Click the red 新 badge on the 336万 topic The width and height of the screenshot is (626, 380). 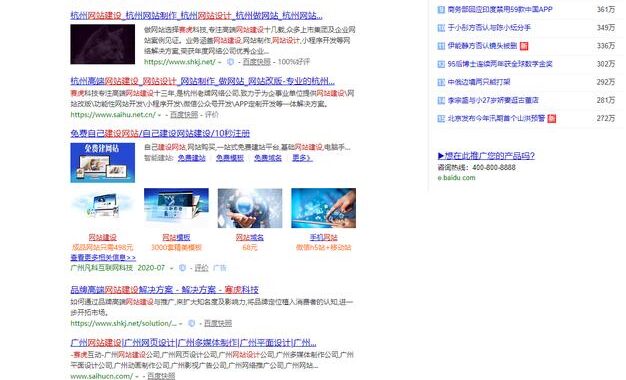(524, 46)
